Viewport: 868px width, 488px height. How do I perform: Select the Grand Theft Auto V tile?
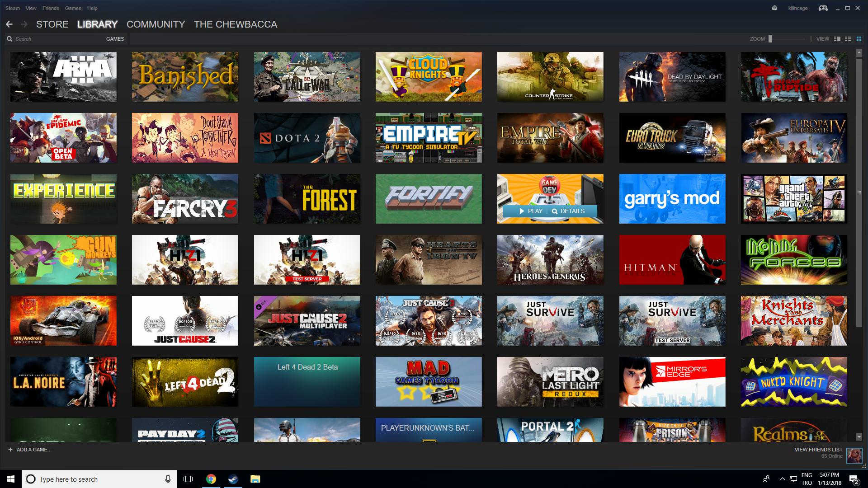click(x=794, y=199)
